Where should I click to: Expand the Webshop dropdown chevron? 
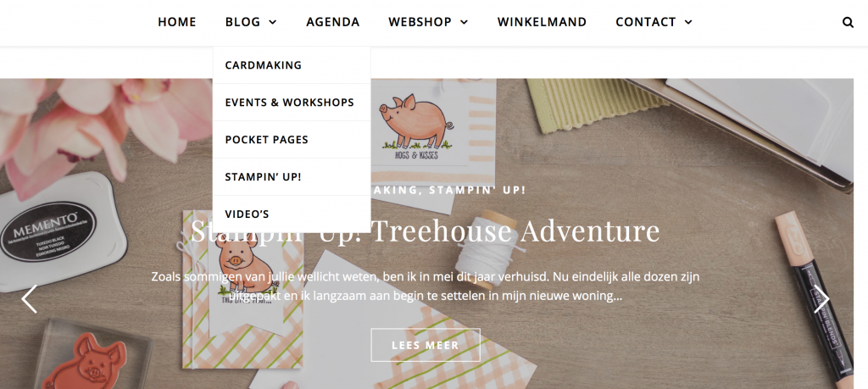coord(464,23)
